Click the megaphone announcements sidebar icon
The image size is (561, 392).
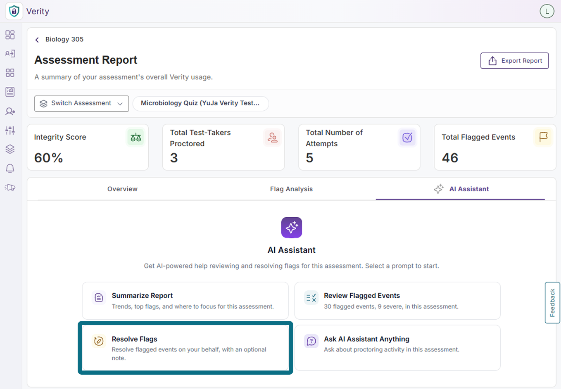pyautogui.click(x=10, y=188)
